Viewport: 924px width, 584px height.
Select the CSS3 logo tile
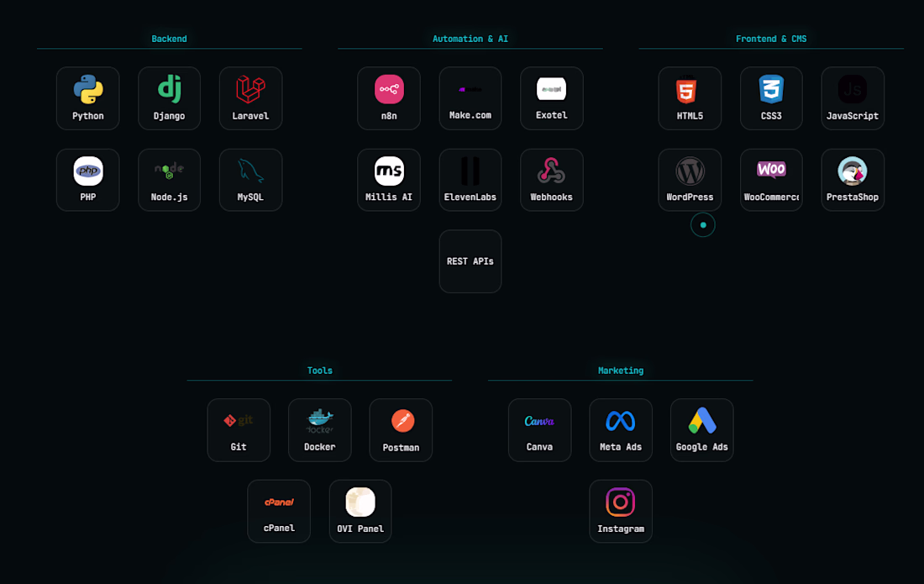coord(771,98)
